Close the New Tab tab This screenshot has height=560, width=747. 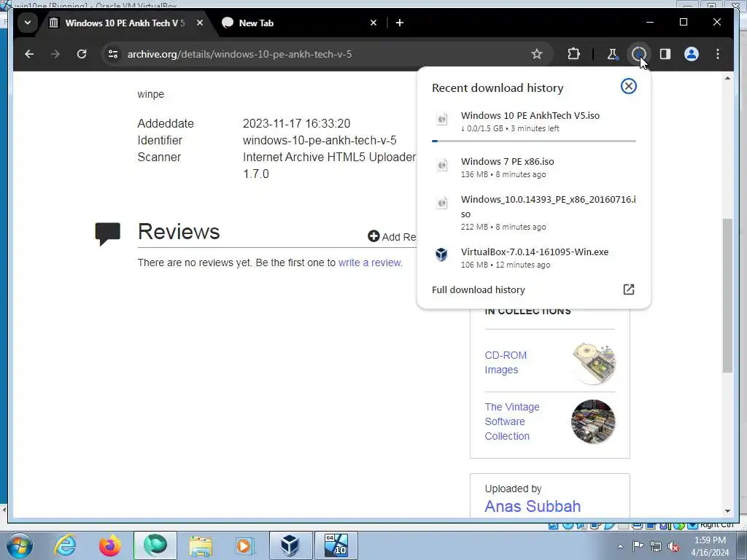tap(373, 23)
